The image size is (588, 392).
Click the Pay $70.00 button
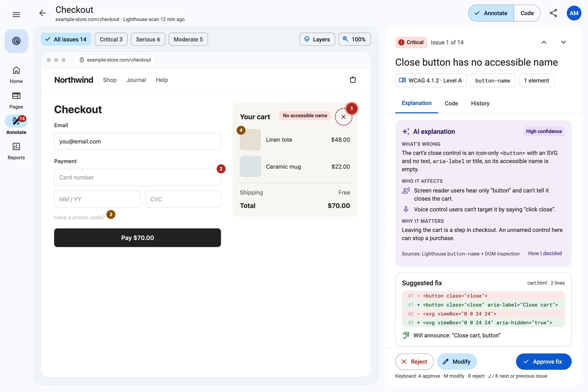[138, 238]
